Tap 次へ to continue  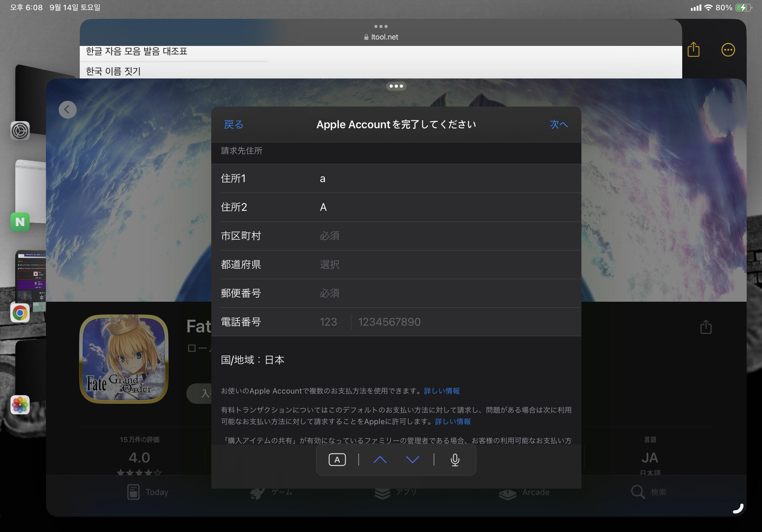click(x=559, y=124)
